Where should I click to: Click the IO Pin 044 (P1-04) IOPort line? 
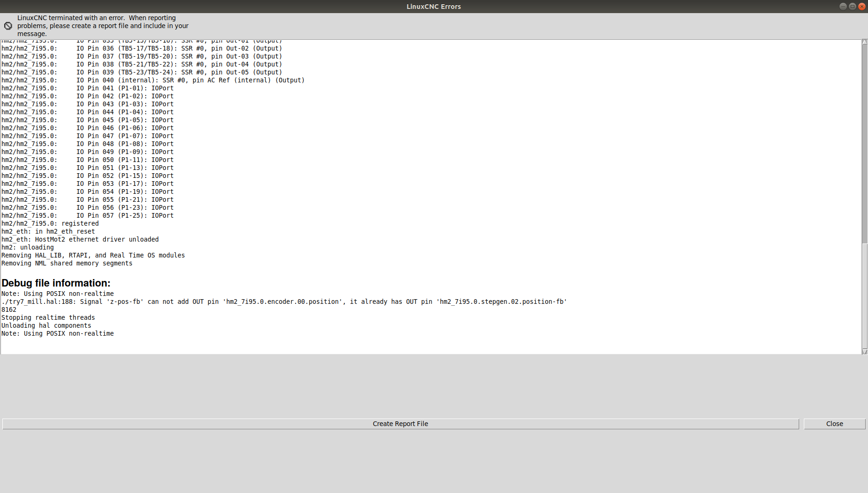pyautogui.click(x=88, y=112)
